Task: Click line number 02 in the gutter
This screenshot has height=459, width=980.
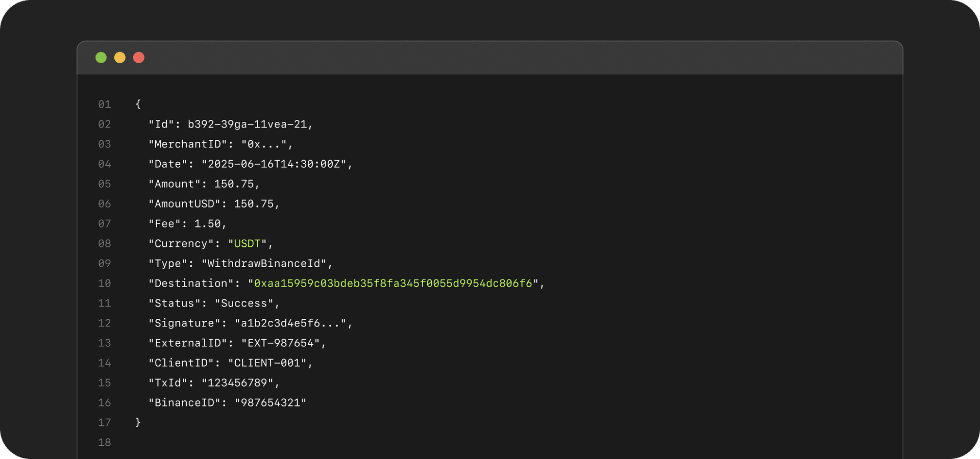Action: 105,124
